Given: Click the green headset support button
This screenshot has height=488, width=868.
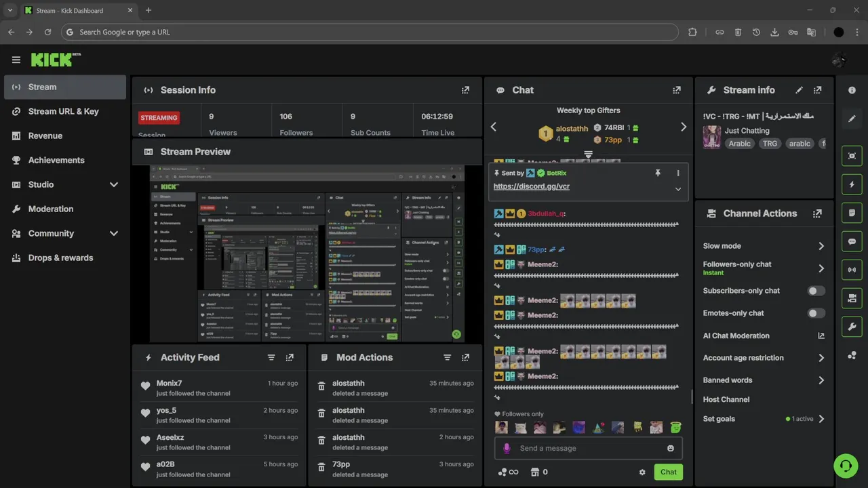Looking at the screenshot, I should click(x=846, y=466).
